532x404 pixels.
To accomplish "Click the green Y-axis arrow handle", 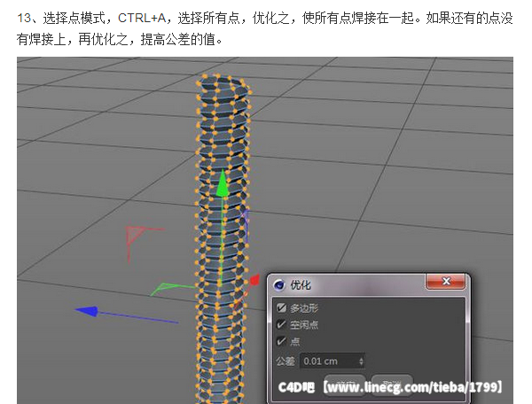I will click(223, 183).
